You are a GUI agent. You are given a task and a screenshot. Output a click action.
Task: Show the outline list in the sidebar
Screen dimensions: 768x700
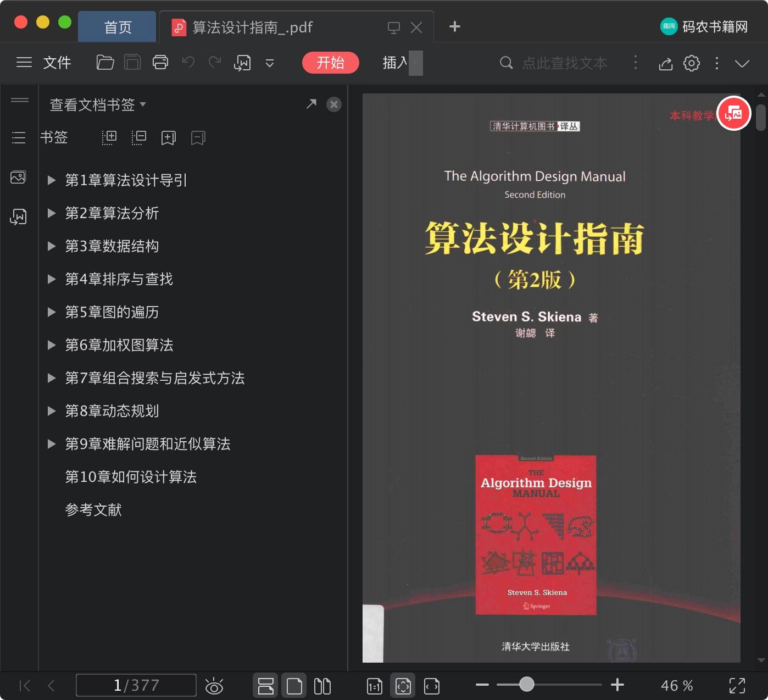[x=19, y=137]
